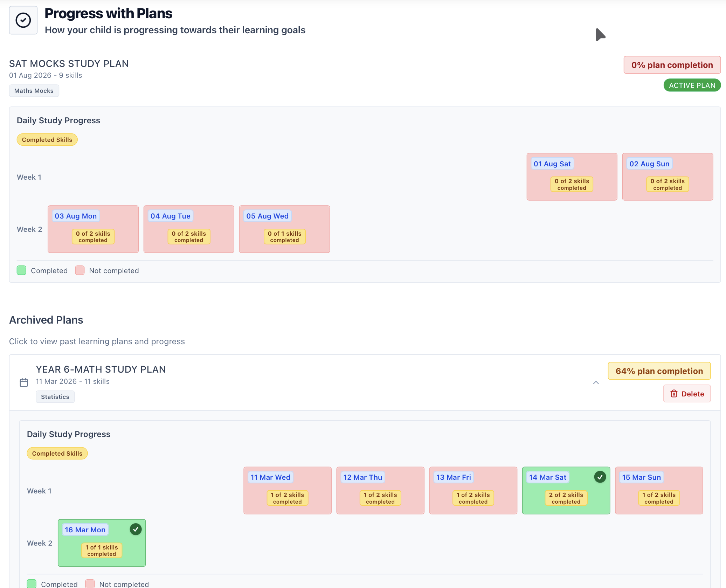Click green Completed swatch in SAT Mocks legend

click(x=21, y=270)
